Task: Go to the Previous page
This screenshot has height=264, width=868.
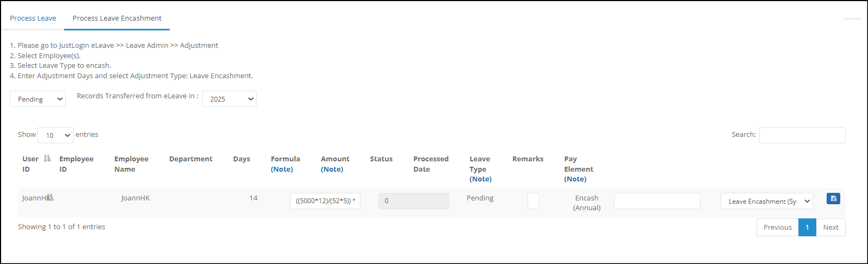Action: pyautogui.click(x=778, y=227)
